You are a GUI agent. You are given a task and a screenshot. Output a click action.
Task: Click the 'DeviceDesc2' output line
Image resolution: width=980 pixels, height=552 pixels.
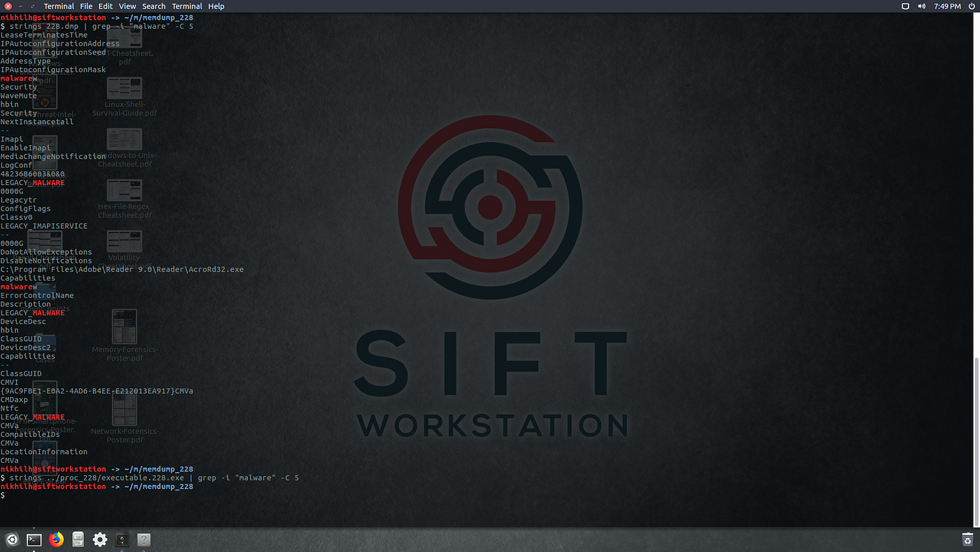point(25,347)
